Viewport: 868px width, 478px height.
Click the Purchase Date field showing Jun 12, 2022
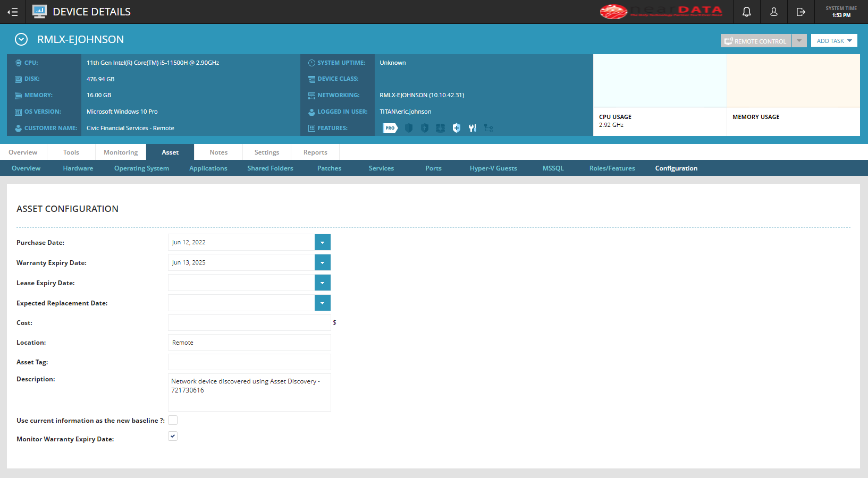point(241,242)
